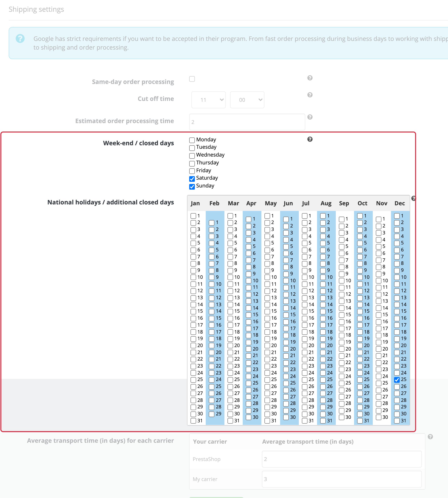Check May 1 holiday checkbox
448x498 pixels.
(267, 216)
